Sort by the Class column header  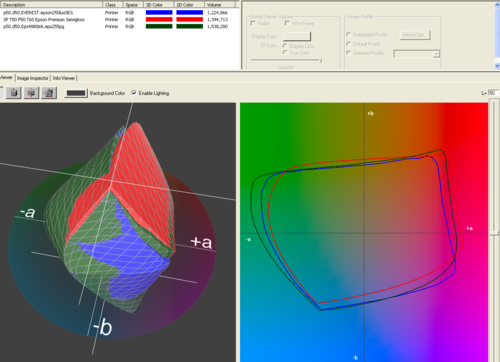(113, 5)
